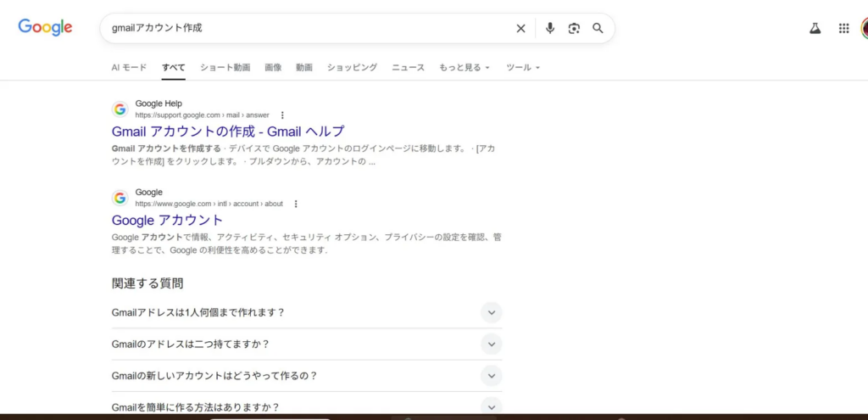Clear the search box text

520,28
